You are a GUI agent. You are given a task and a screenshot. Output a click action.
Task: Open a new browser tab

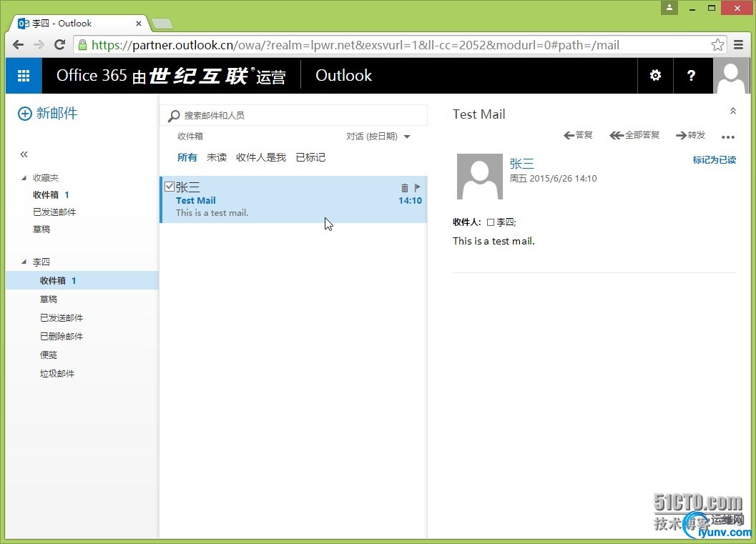click(162, 24)
